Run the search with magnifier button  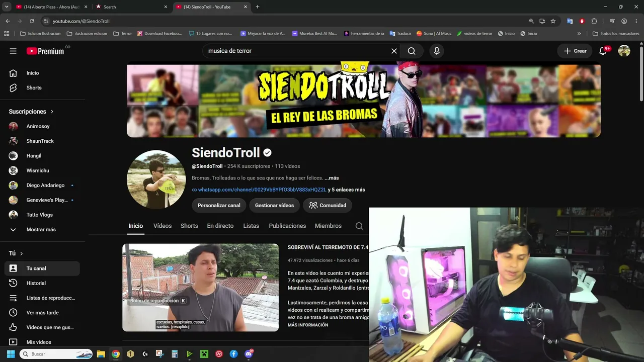tap(412, 51)
